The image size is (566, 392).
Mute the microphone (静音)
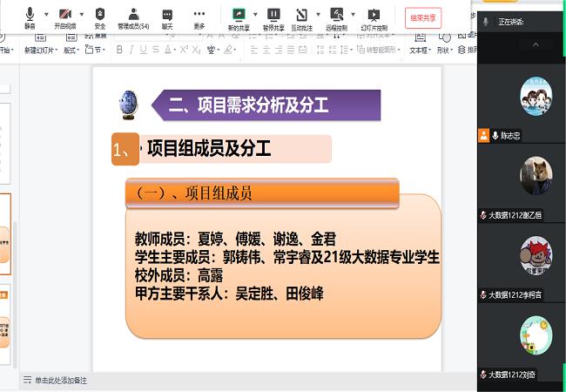click(x=30, y=17)
